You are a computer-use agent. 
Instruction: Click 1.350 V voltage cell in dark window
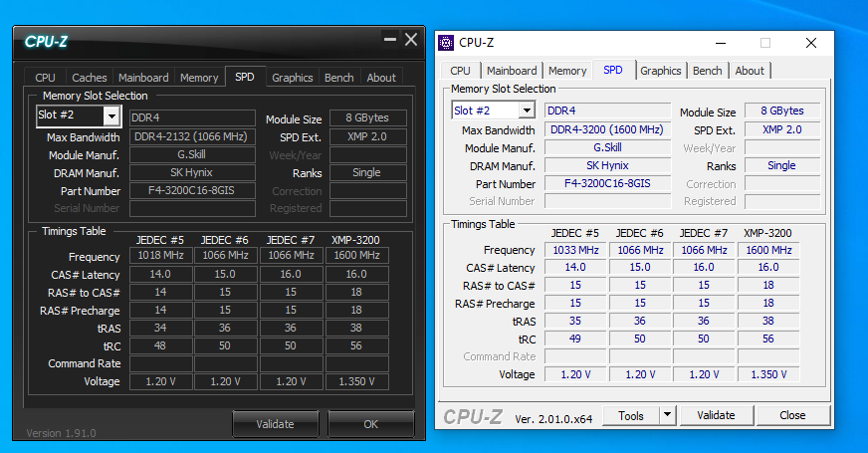click(x=357, y=381)
